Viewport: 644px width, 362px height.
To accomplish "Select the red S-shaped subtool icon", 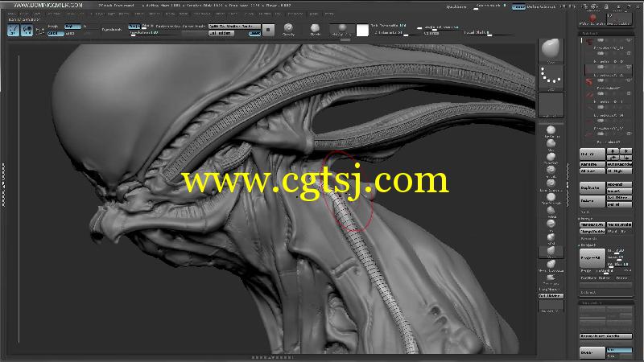I will 589,81.
